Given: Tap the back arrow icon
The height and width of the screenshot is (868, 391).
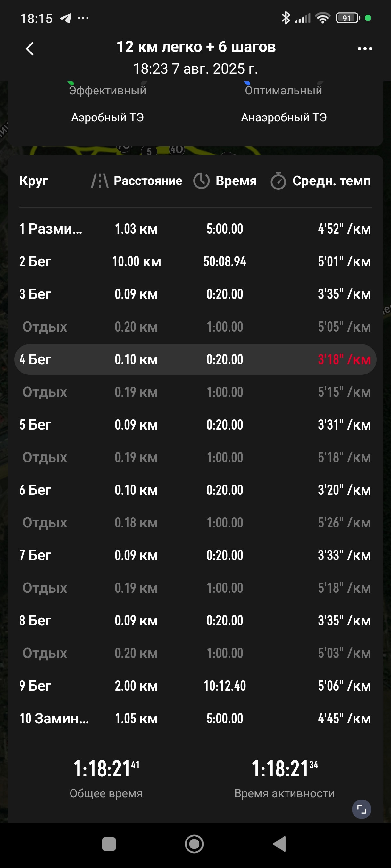Looking at the screenshot, I should (x=30, y=49).
